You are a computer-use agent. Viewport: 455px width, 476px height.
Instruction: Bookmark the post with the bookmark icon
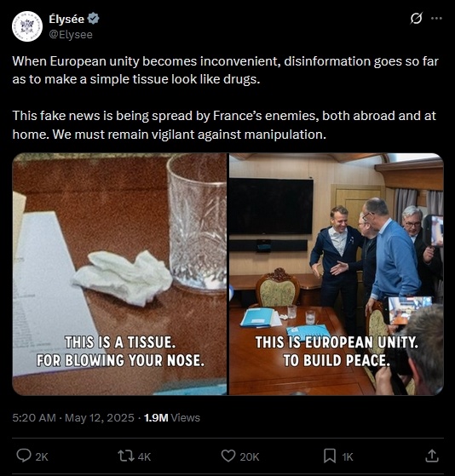tap(330, 456)
